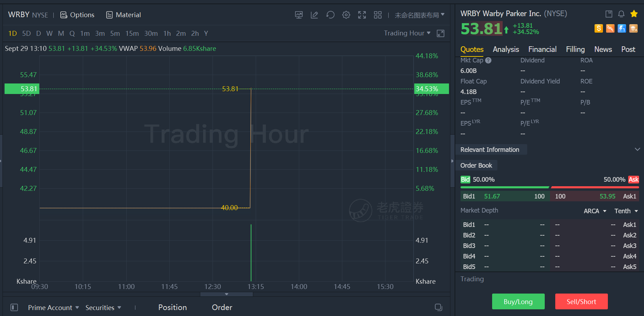Screen dimensions: 644x316
Task: Click the Mkt Cap help question mark
Action: (488, 60)
